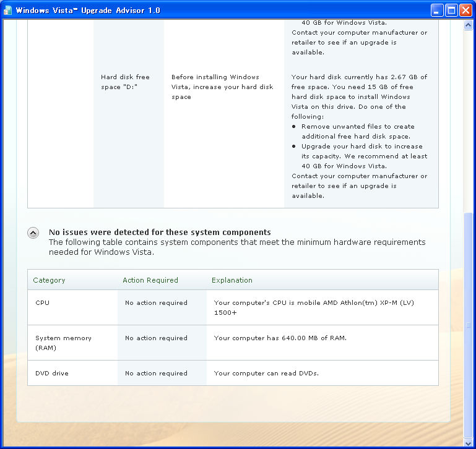Click the 'Your computer can read DVDs' text
The width and height of the screenshot is (476, 449).
point(266,374)
